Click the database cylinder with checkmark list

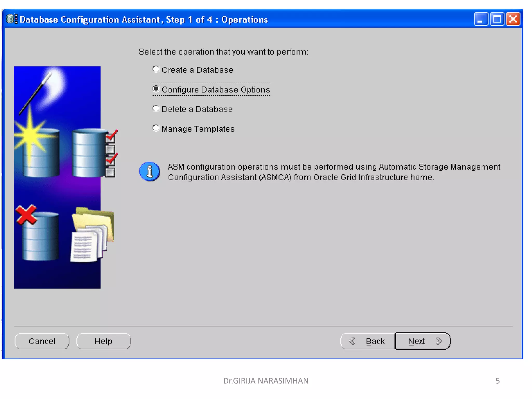click(94, 154)
